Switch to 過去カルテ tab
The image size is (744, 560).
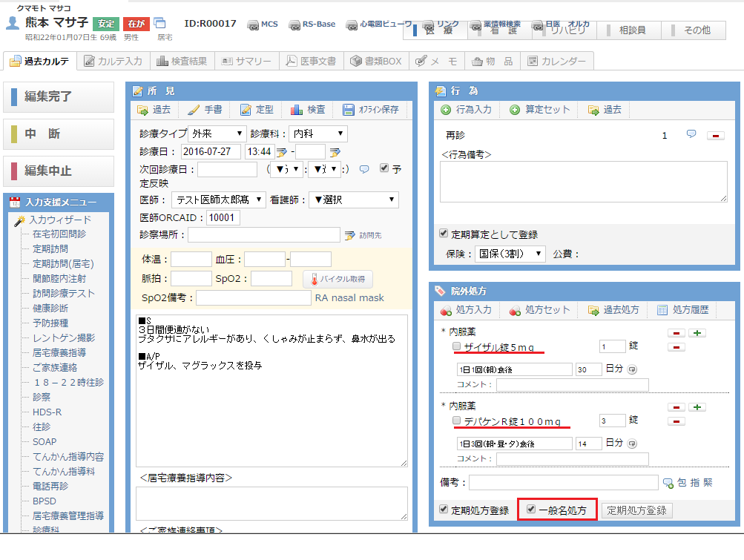coord(40,62)
